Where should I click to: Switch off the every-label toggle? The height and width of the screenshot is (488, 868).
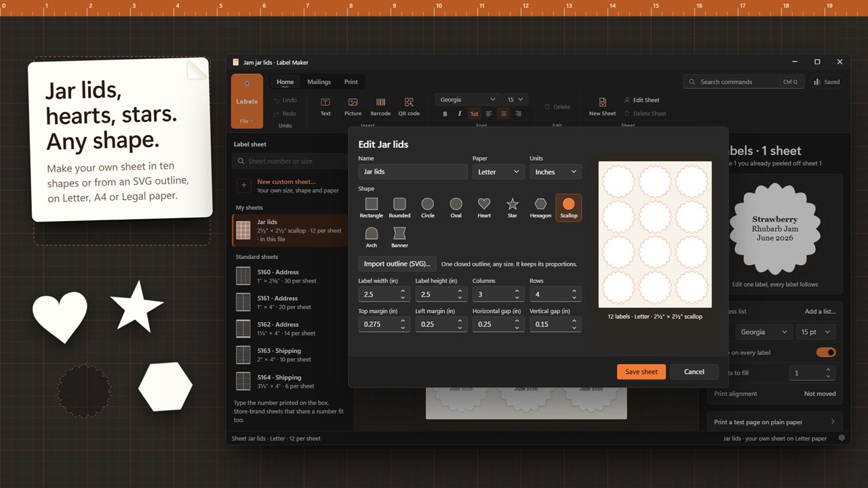[826, 352]
